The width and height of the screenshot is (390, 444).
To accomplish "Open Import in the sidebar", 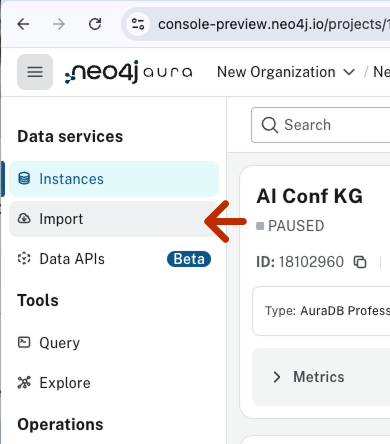I will [x=114, y=219].
